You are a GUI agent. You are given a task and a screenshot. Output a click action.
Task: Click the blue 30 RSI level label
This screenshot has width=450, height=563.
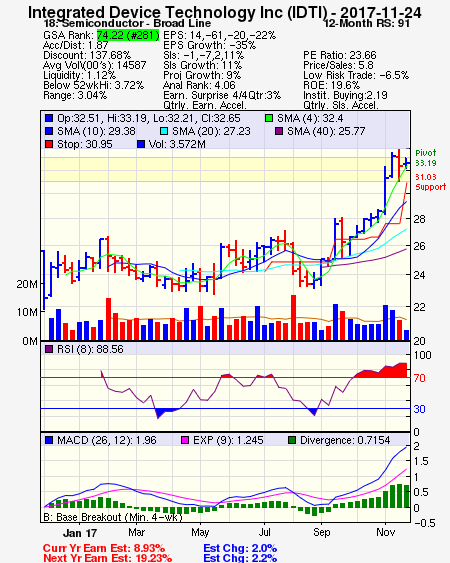(x=419, y=409)
